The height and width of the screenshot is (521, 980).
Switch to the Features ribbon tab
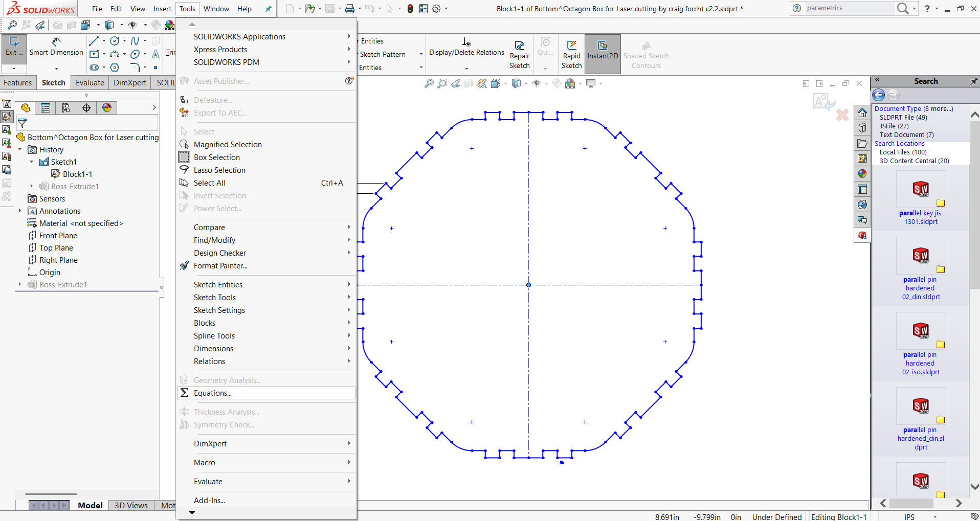[x=18, y=83]
